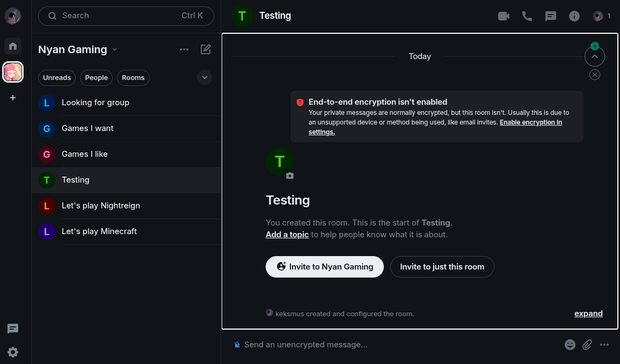Click the compose new chat icon

tap(206, 49)
